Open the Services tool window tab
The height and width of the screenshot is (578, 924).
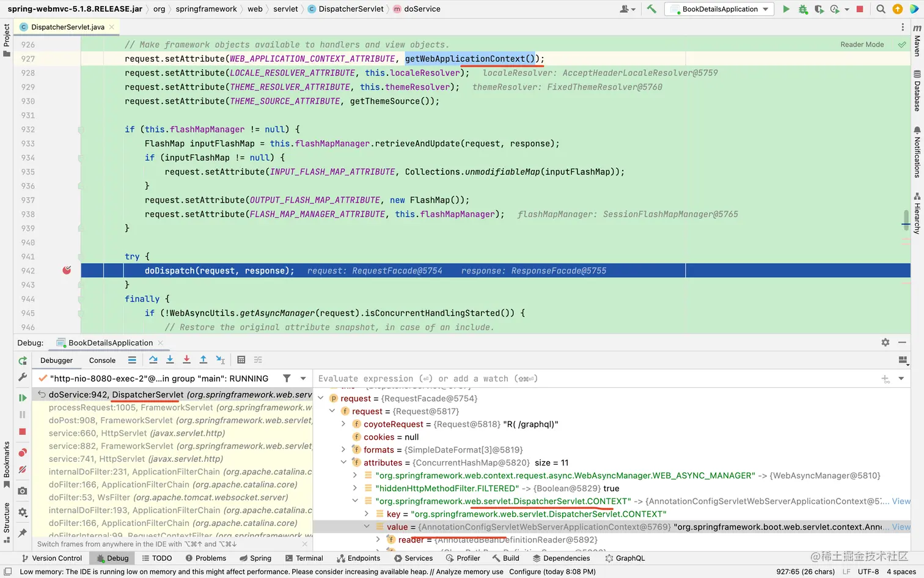coord(413,558)
